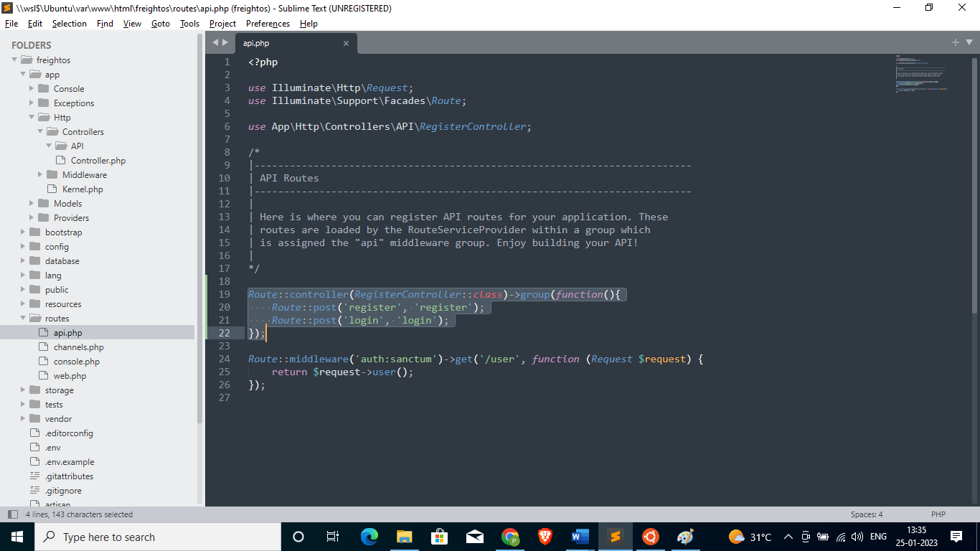The width and height of the screenshot is (980, 551).
Task: Open the Preferences menu
Action: pos(268,24)
